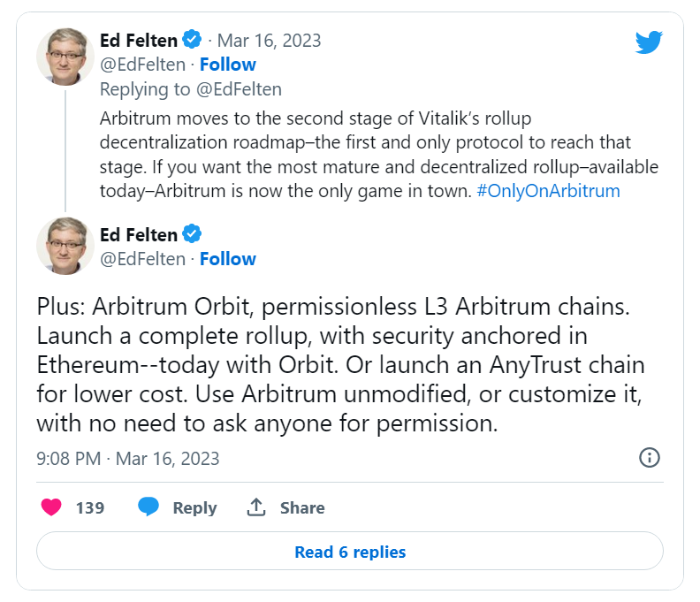
Task: Follow Ed Felten from the top tweet
Action: tap(227, 65)
